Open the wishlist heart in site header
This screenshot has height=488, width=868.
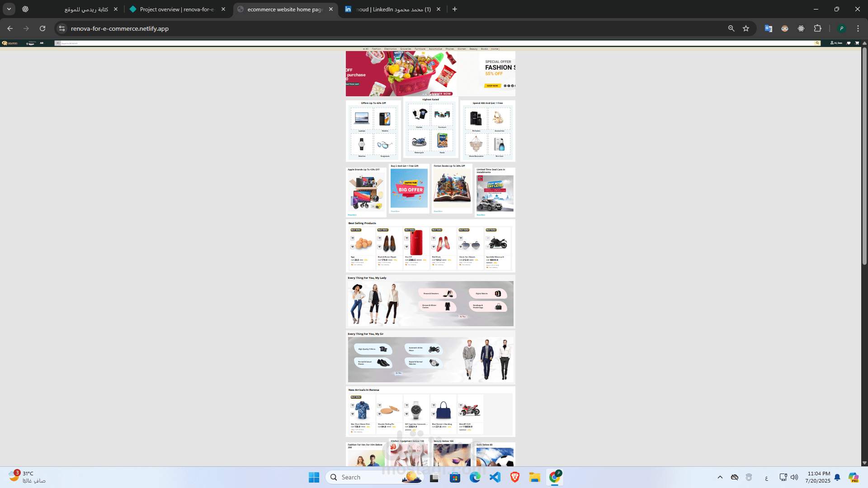click(849, 43)
